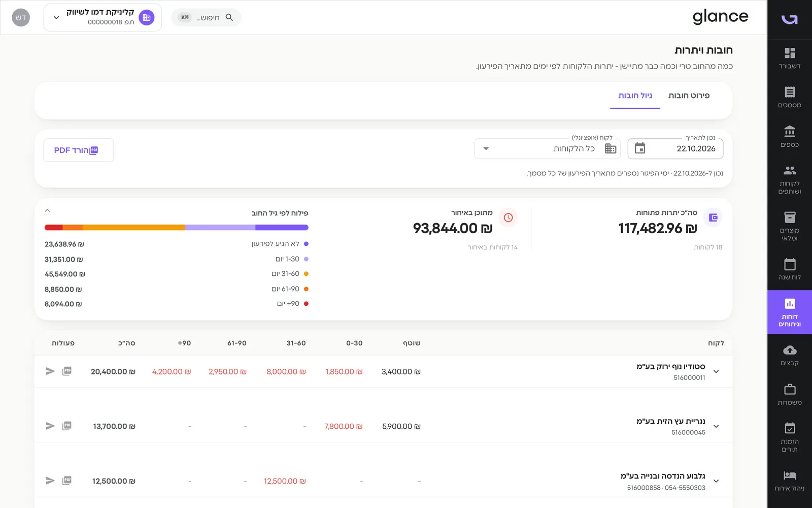Image resolution: width=812 pixels, height=508 pixels.
Task: Click the סה"כ column header
Action: pos(127,343)
